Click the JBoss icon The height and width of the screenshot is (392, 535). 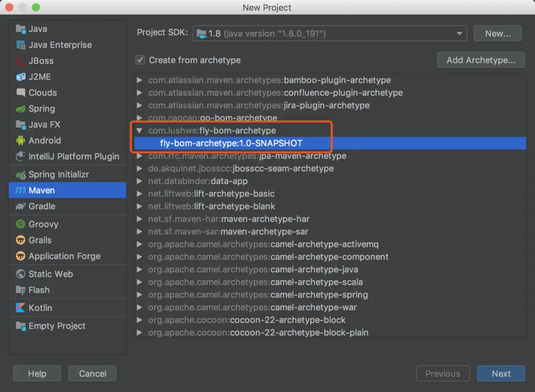point(21,61)
